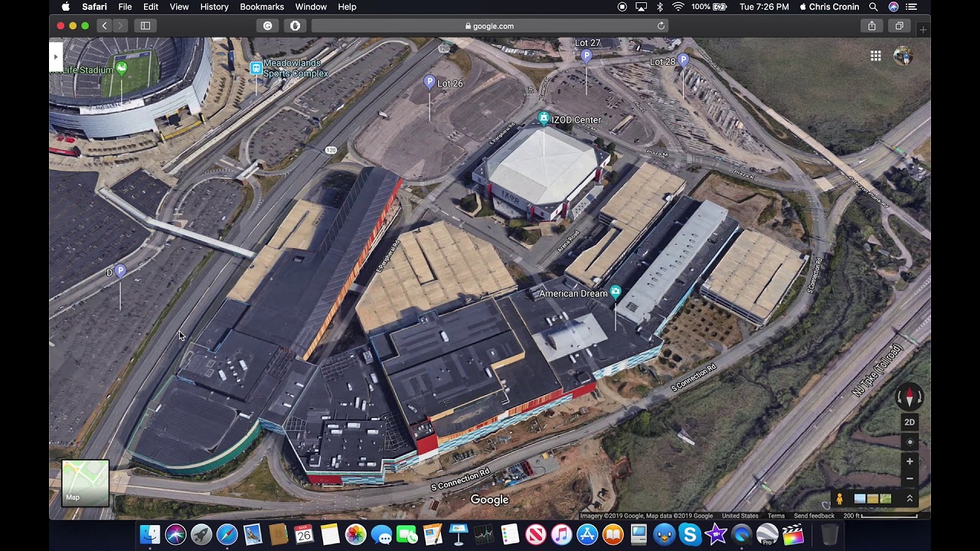Screen dimensions: 980x551
Task: Reset map orientation with the compass
Action: pyautogui.click(x=910, y=397)
